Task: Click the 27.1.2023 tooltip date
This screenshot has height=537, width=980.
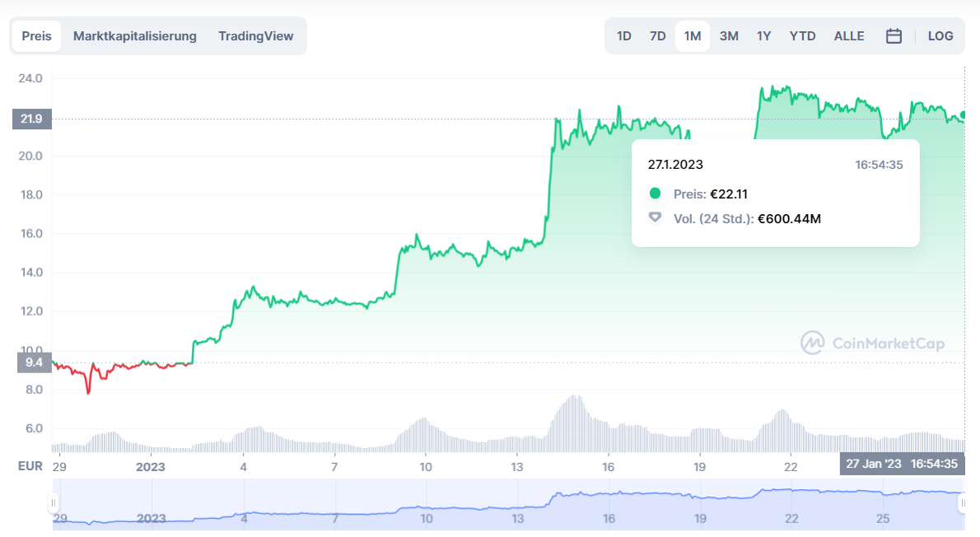Action: point(675,165)
